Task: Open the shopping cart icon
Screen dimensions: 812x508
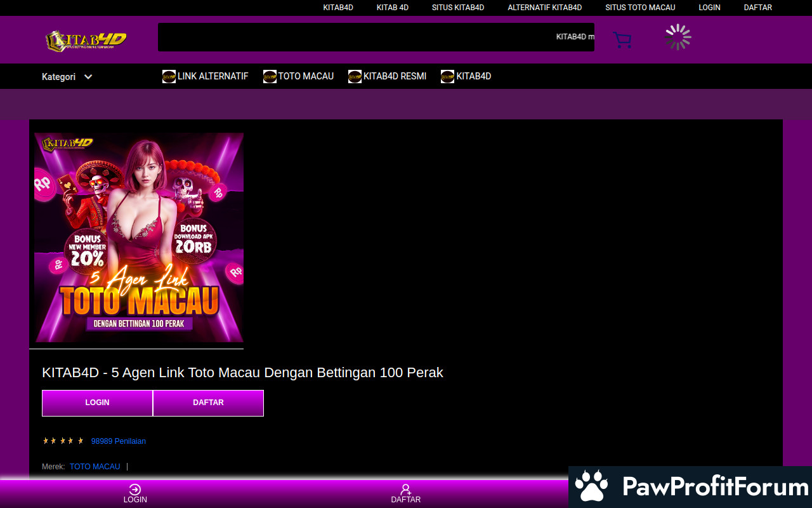Action: coord(622,40)
